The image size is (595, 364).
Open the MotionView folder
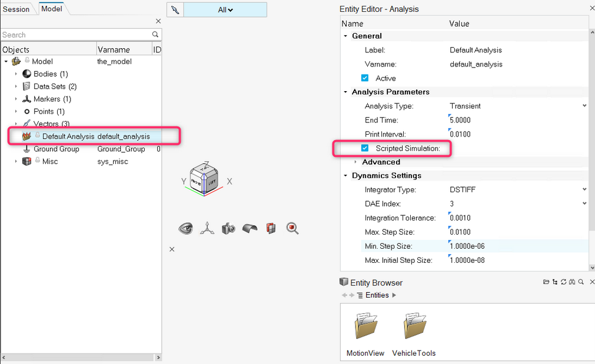tap(365, 328)
